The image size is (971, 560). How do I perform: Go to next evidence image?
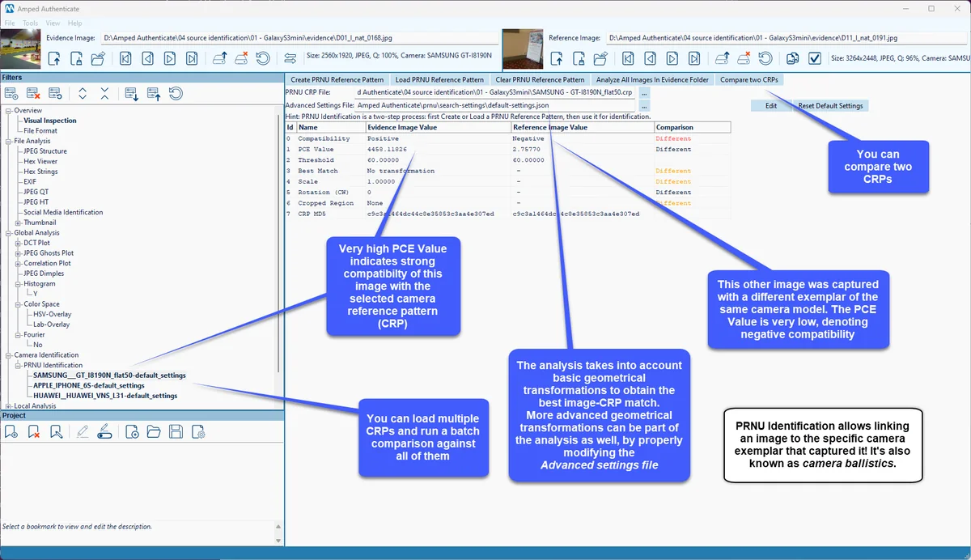pyautogui.click(x=170, y=58)
